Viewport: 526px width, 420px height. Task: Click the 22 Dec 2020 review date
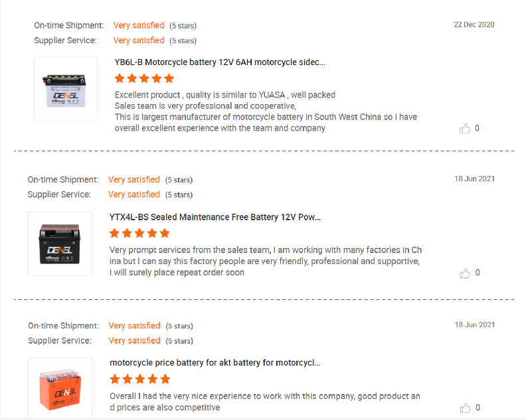tap(474, 25)
